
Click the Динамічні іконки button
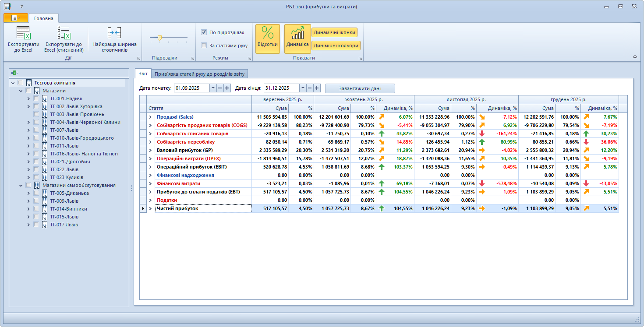(334, 32)
